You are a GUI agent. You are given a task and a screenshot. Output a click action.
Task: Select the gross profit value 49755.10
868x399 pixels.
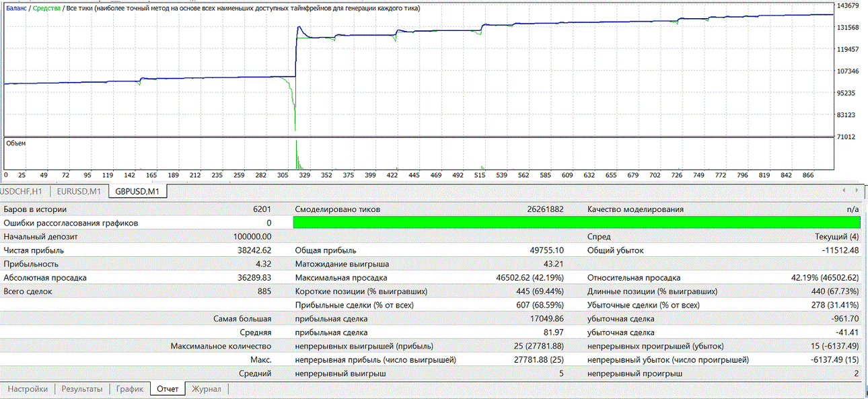(x=546, y=250)
